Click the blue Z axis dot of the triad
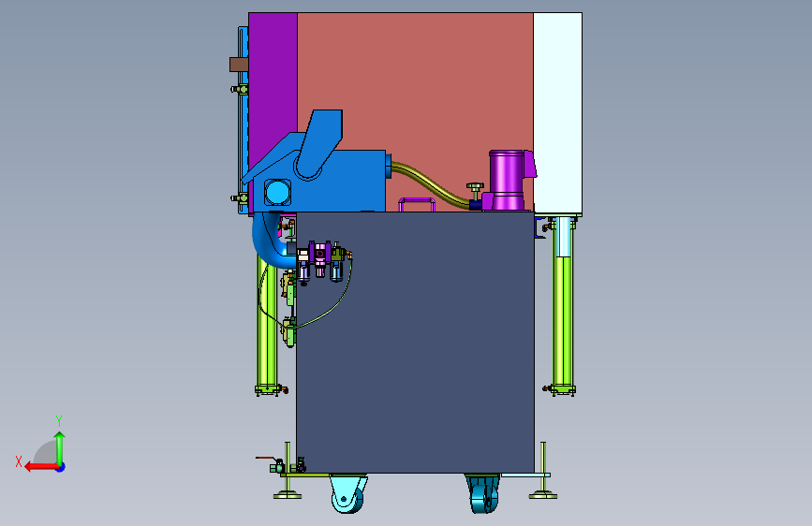Viewport: 812px width, 526px height. (61, 467)
